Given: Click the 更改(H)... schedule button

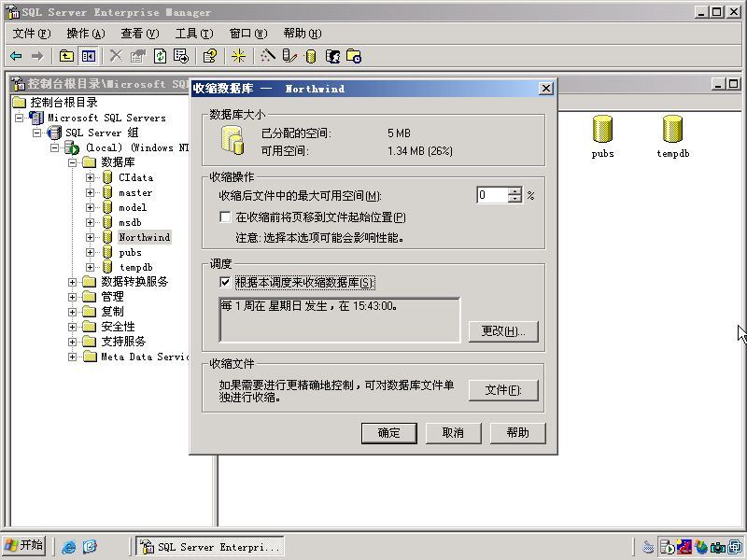Looking at the screenshot, I should pyautogui.click(x=503, y=331).
